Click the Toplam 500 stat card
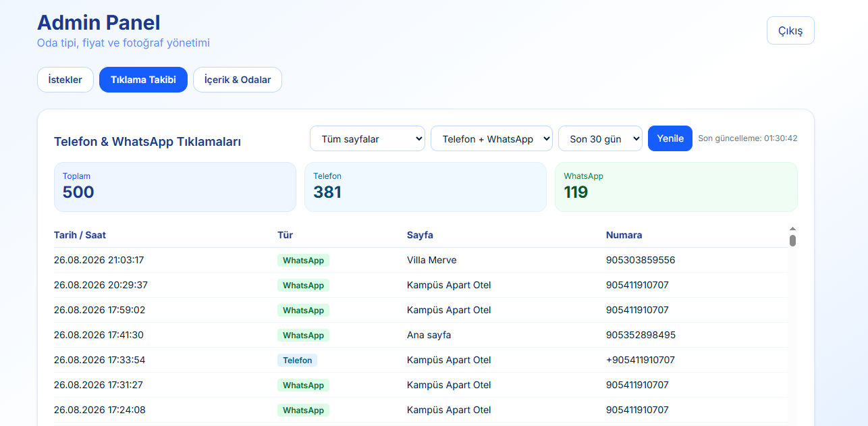The width and height of the screenshot is (868, 426). click(175, 187)
